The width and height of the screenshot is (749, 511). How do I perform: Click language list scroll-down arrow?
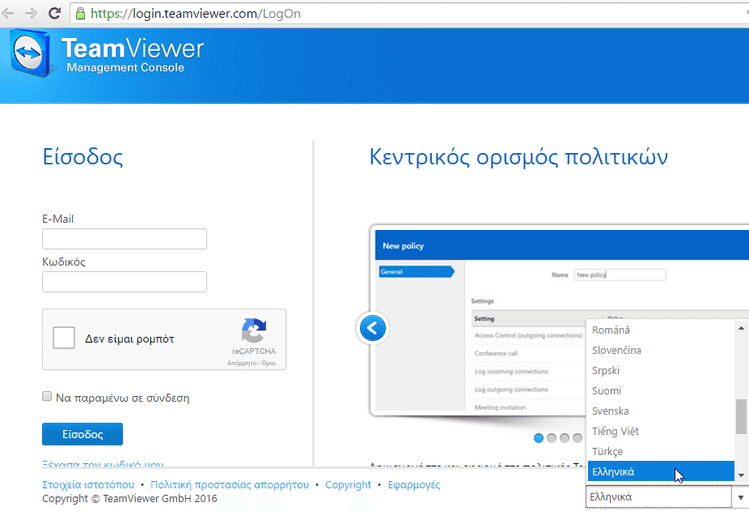[741, 475]
